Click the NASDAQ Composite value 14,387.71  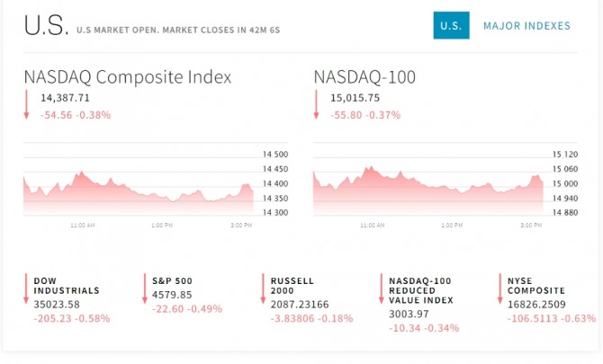pyautogui.click(x=66, y=98)
